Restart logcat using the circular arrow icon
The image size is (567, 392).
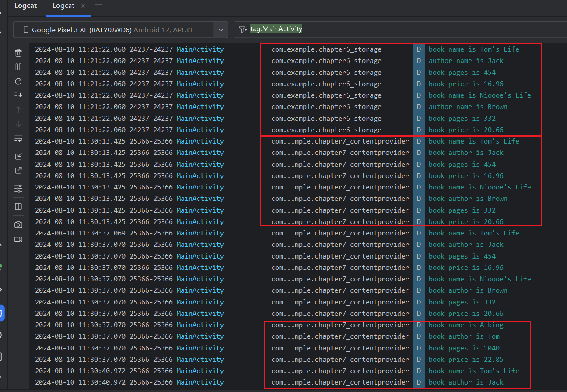(18, 81)
